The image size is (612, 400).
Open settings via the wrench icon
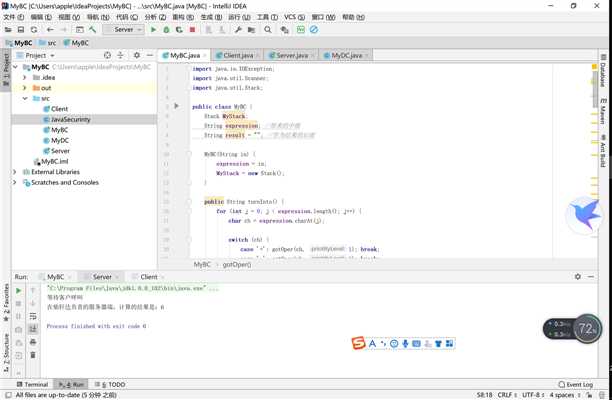point(238,30)
